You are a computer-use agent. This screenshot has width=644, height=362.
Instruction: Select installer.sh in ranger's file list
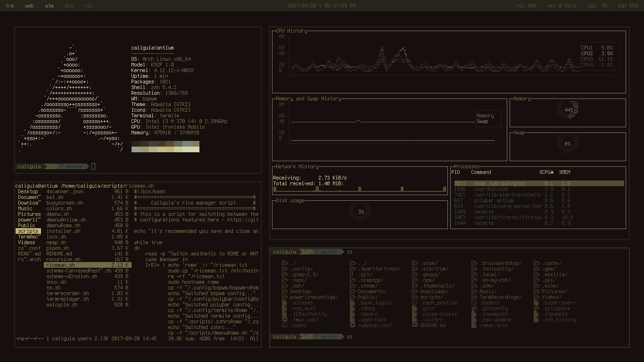tap(87, 231)
